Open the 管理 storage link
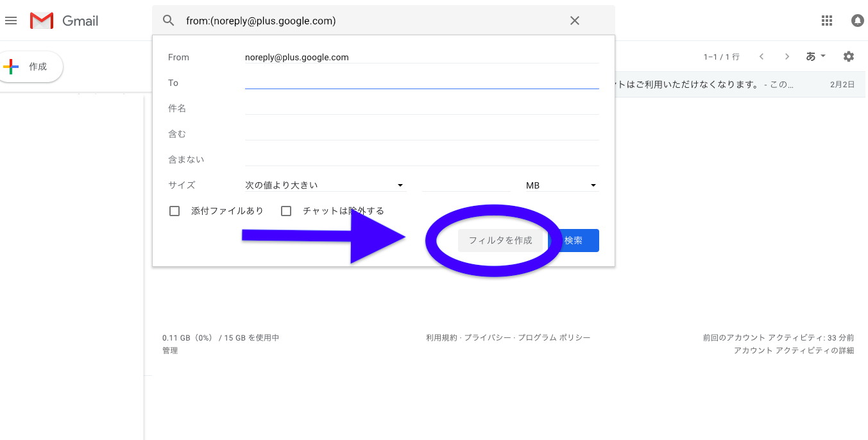Image resolution: width=868 pixels, height=440 pixels. [x=170, y=350]
